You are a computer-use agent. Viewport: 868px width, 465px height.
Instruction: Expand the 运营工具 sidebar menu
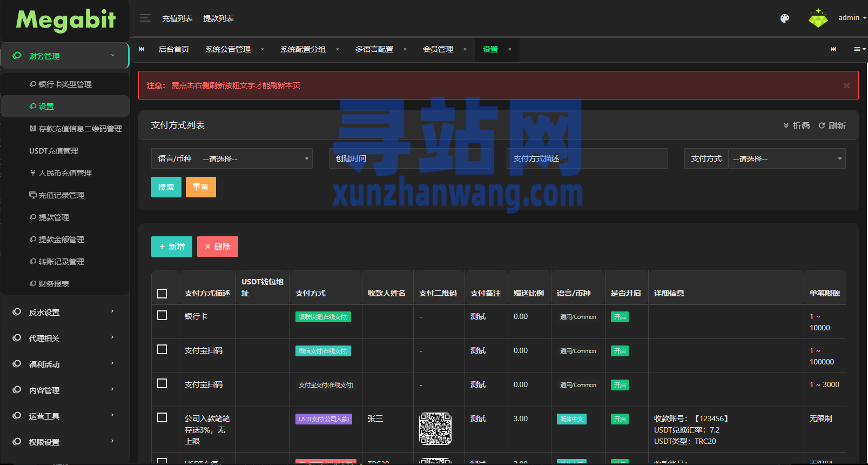[x=65, y=416]
